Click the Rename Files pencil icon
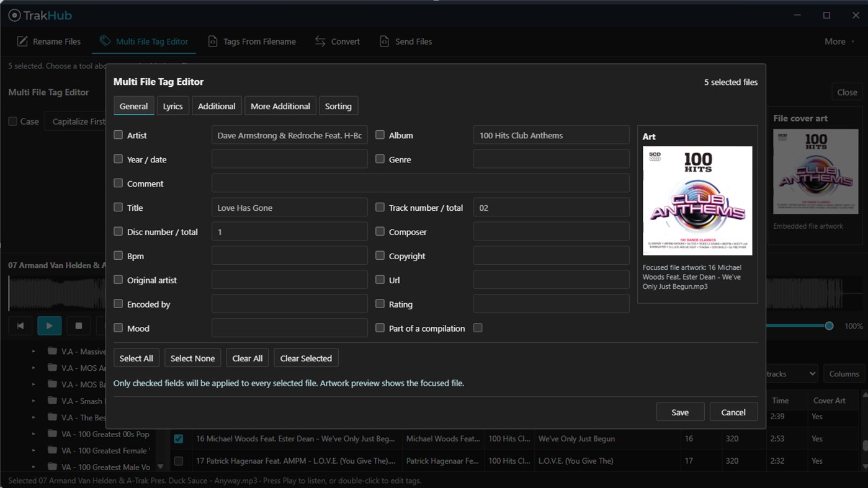The width and height of the screenshot is (868, 488). [x=22, y=42]
